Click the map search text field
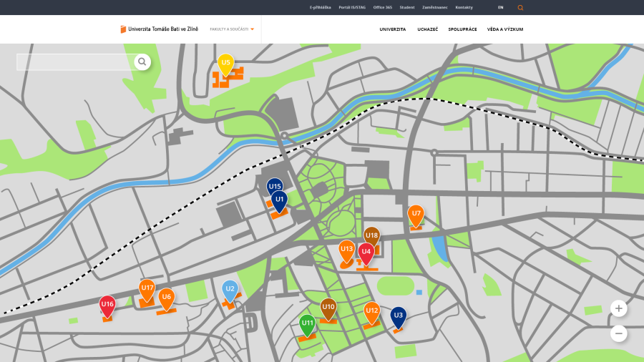The height and width of the screenshot is (362, 644). click(x=75, y=62)
